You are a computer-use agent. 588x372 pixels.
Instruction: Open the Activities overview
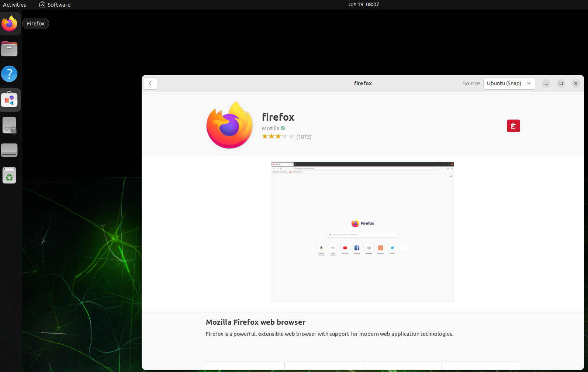[x=14, y=4]
